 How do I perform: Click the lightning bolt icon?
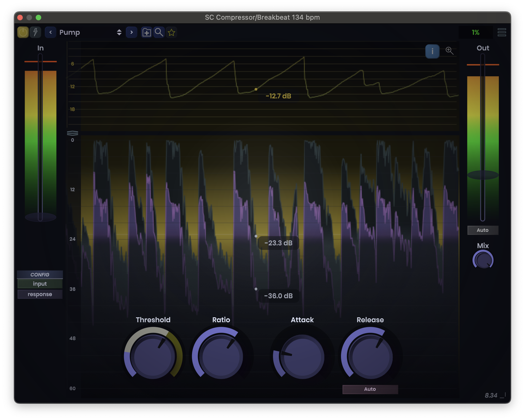(35, 32)
